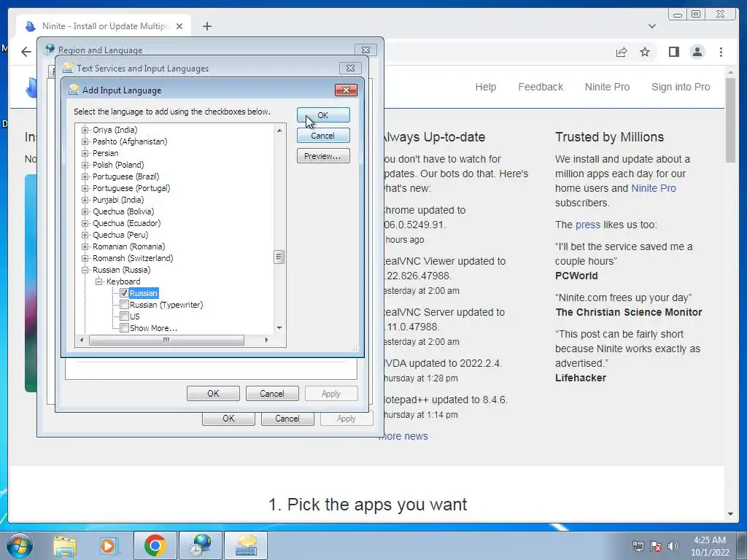Click Sign into Pro in header
The width and height of the screenshot is (747, 560).
(x=681, y=87)
